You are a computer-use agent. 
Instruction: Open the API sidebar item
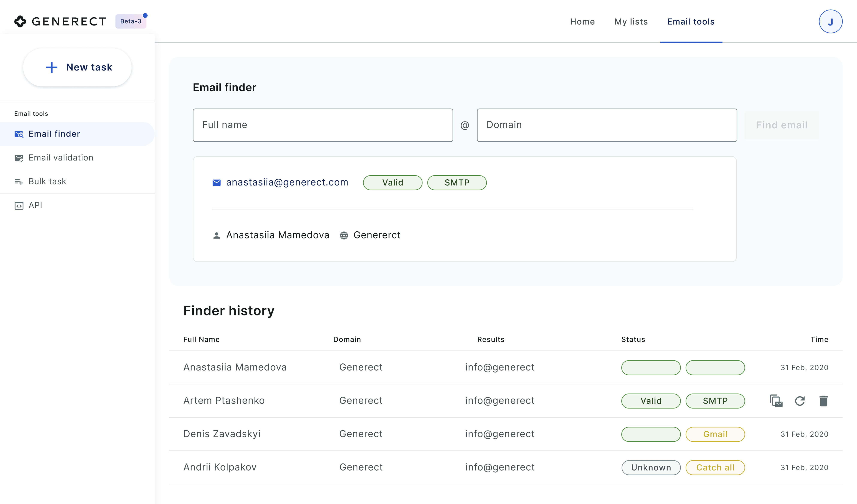[x=35, y=205]
